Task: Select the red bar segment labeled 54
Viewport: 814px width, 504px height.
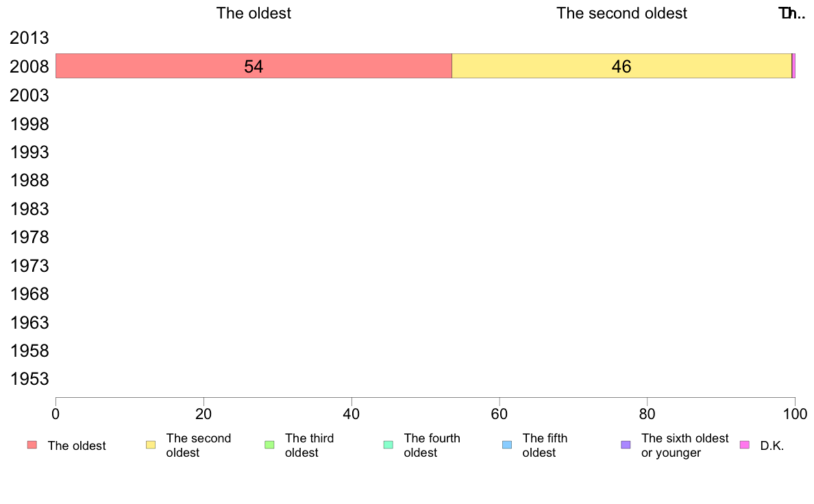Action: tap(254, 66)
